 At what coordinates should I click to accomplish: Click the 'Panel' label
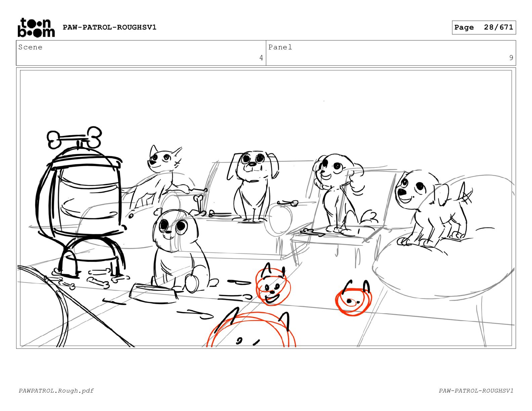[x=280, y=47]
